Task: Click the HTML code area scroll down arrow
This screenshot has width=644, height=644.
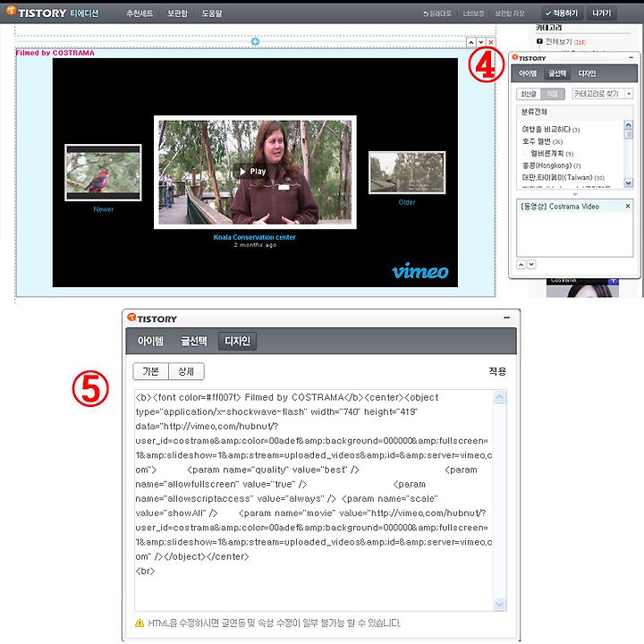Action: (x=499, y=604)
